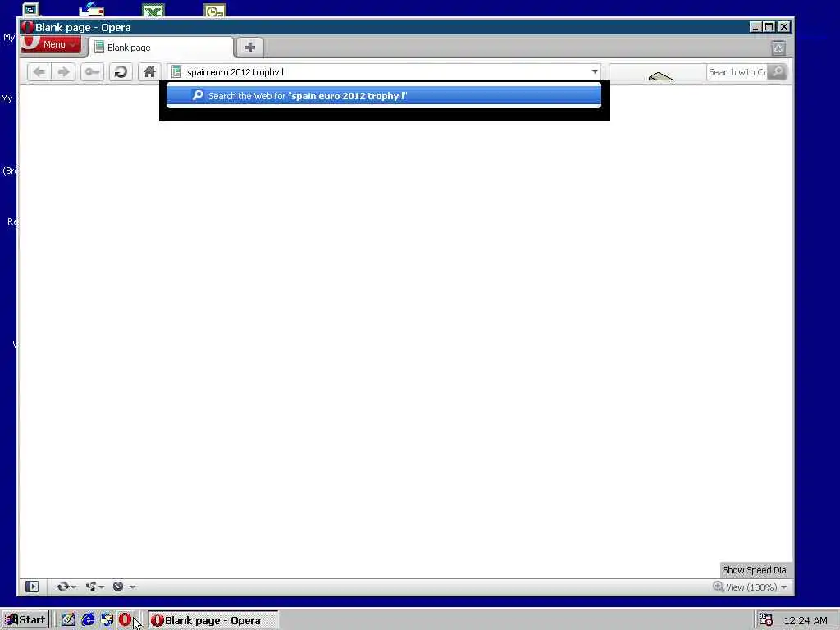Focus the address bar text field
Image resolution: width=840 pixels, height=630 pixels.
[386, 72]
